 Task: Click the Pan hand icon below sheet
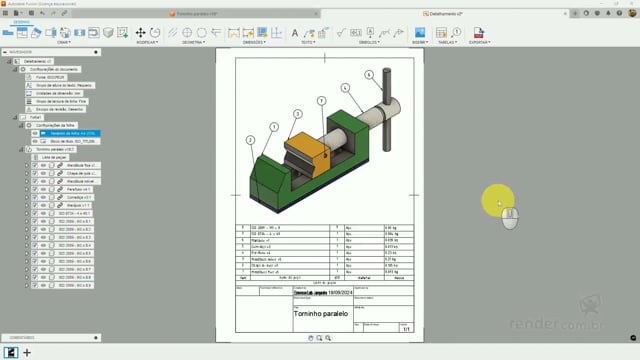coord(311,338)
